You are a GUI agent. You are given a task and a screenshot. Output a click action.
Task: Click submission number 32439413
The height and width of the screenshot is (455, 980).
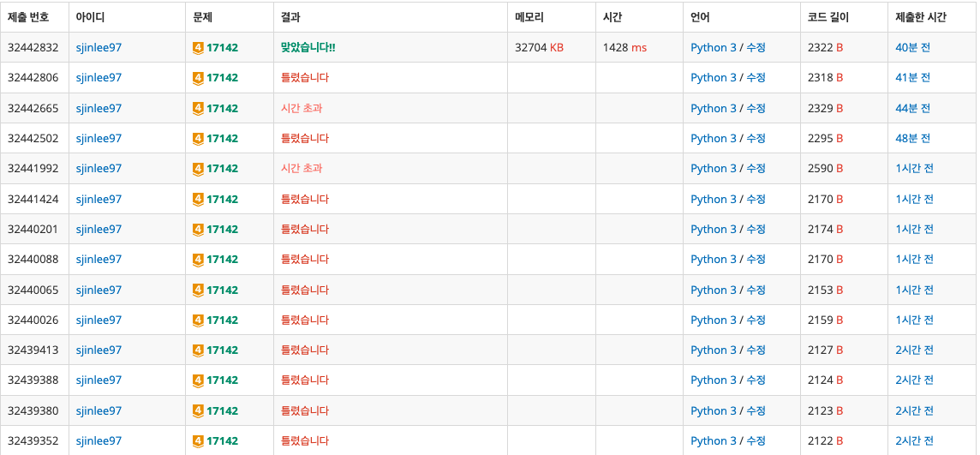tap(33, 350)
